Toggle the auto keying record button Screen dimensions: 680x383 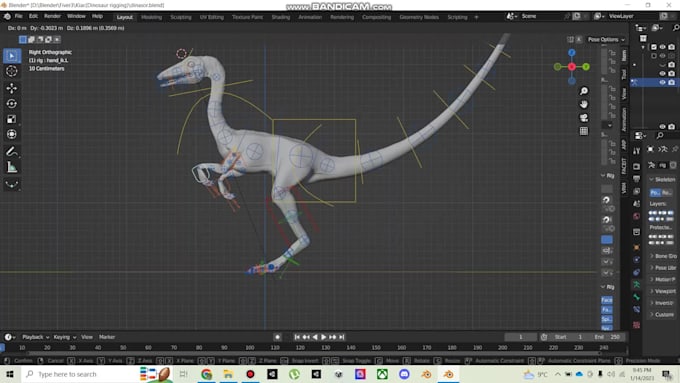tap(278, 337)
